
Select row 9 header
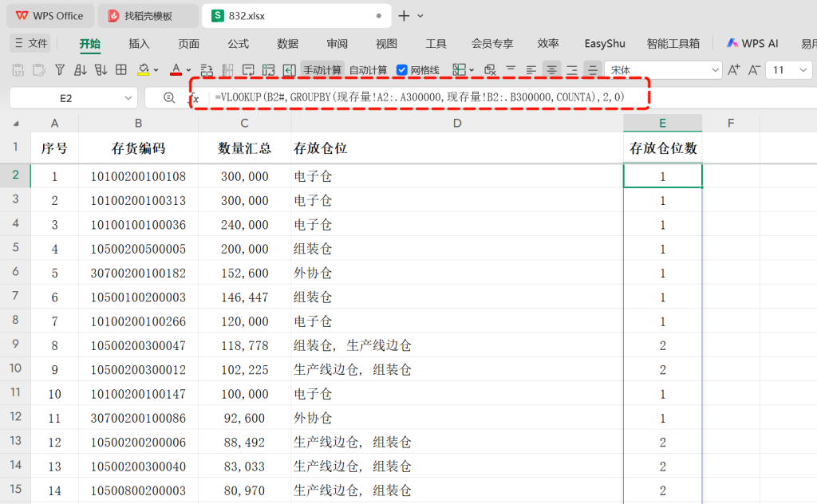click(16, 345)
